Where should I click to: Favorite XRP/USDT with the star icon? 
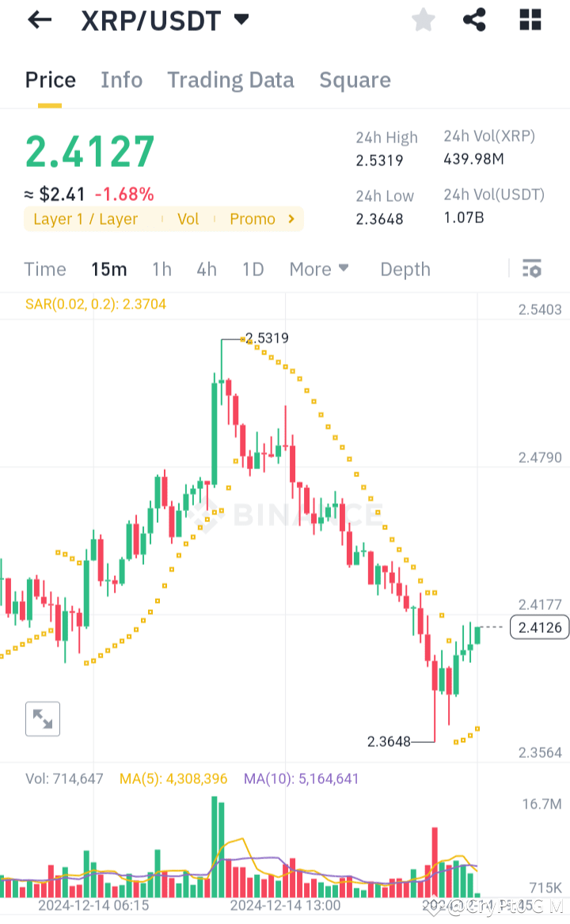(423, 21)
